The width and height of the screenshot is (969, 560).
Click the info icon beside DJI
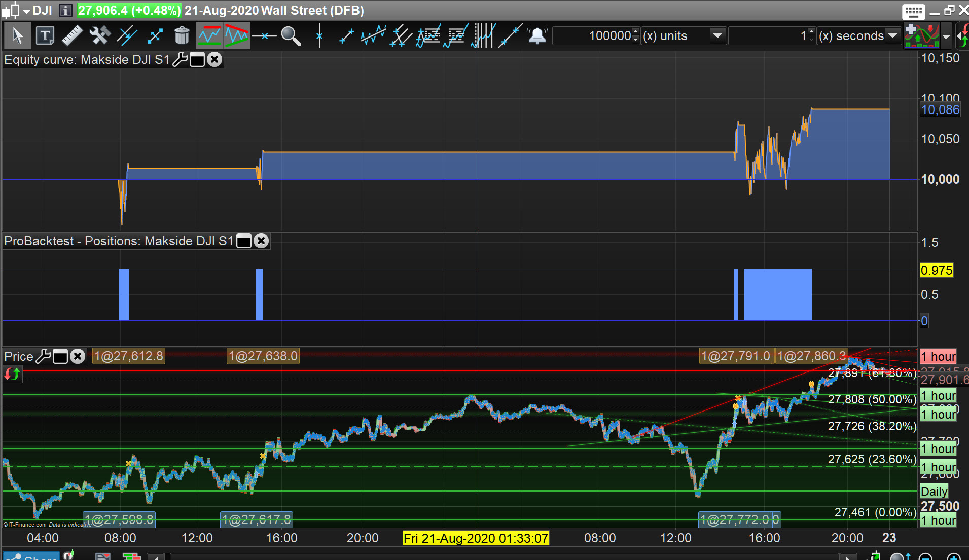(65, 10)
